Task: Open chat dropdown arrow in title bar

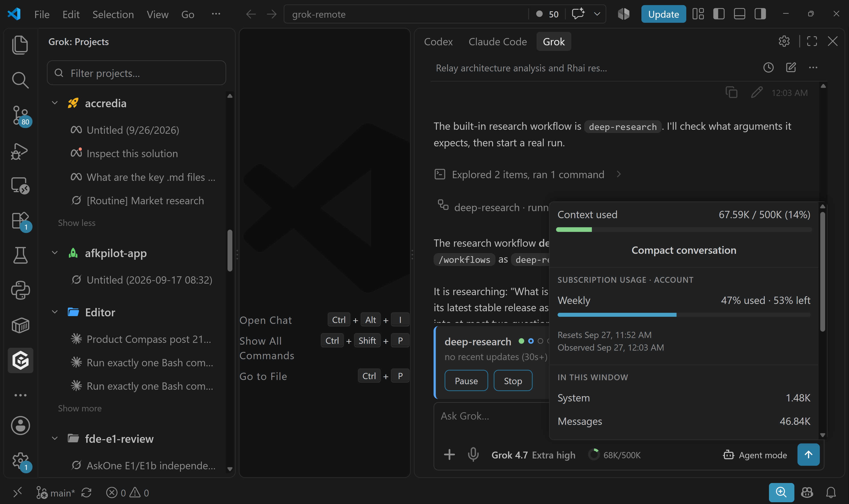Action: click(x=597, y=14)
